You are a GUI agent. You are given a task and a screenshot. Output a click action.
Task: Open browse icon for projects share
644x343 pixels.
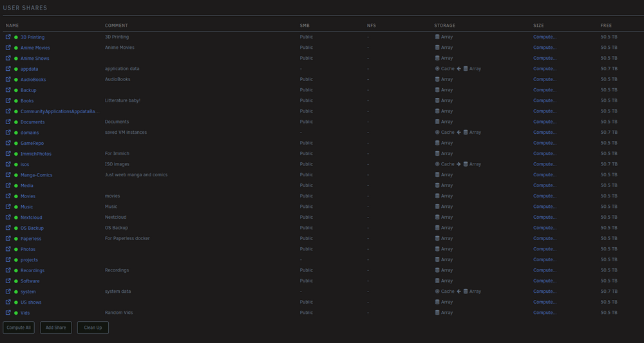tap(8, 260)
